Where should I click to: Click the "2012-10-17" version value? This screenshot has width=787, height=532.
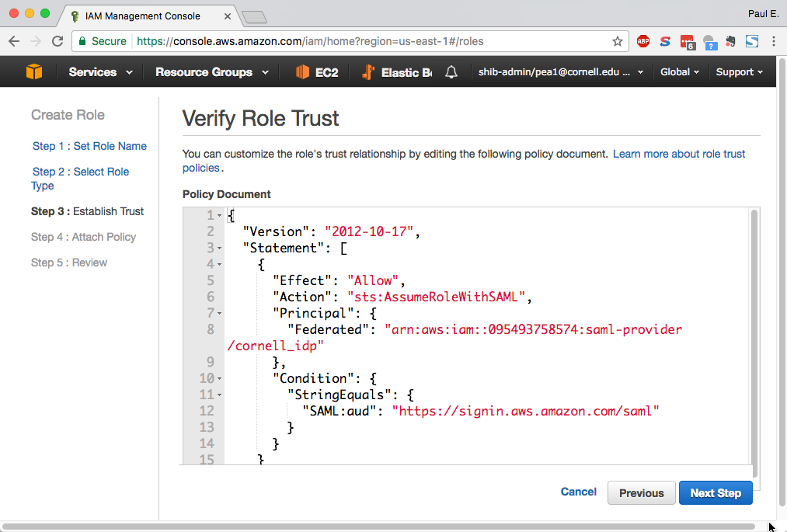(x=369, y=231)
